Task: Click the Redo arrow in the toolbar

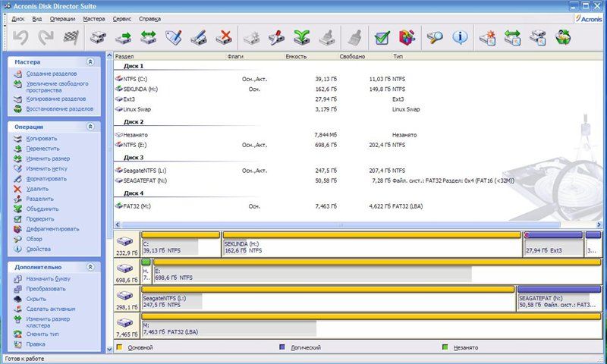Action: point(46,37)
